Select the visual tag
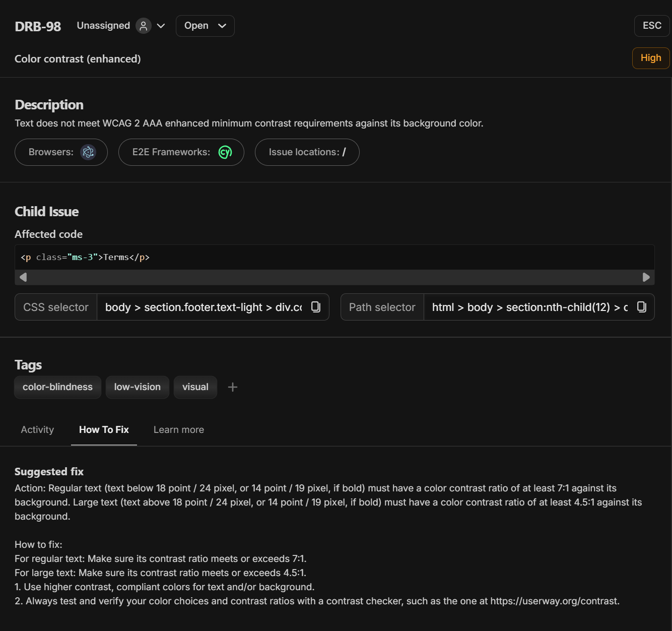The width and height of the screenshot is (672, 631). coord(195,387)
